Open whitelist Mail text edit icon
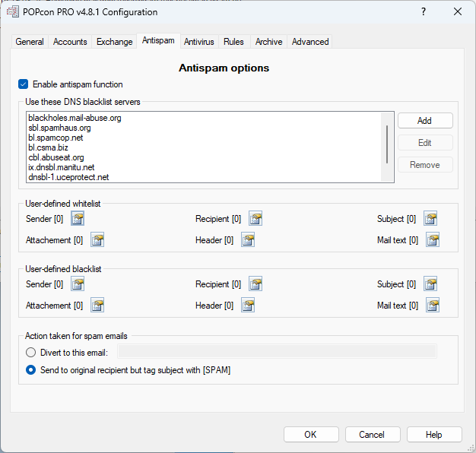The height and width of the screenshot is (453, 476). [433, 240]
